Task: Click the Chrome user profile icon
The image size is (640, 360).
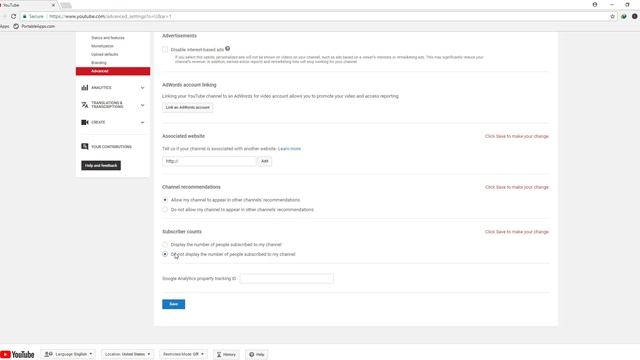Action: [595, 4]
